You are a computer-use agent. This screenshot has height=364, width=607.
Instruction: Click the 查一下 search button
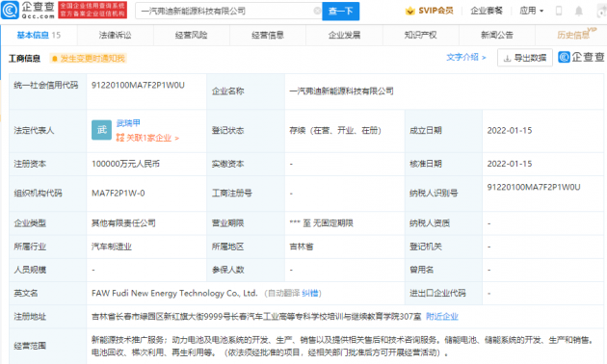pyautogui.click(x=341, y=12)
